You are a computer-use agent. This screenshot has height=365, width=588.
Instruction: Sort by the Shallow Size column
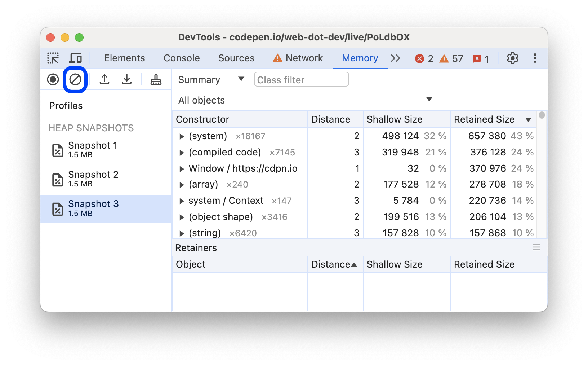pyautogui.click(x=395, y=119)
